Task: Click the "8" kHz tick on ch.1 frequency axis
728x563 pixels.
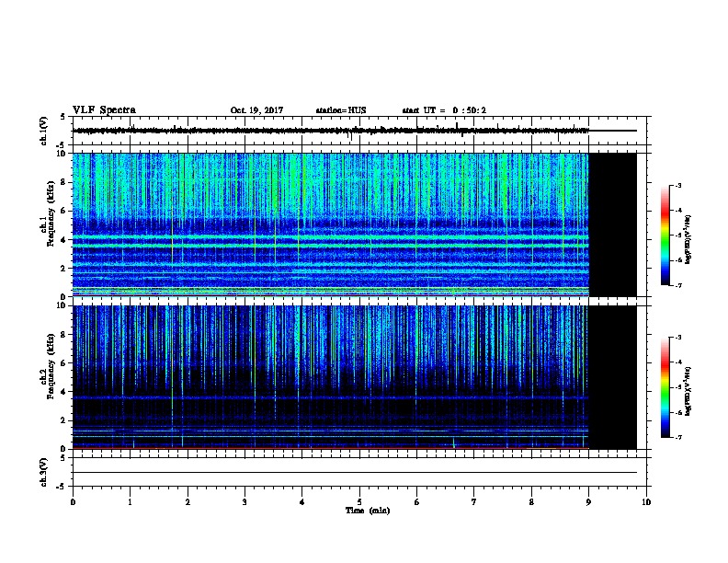Action: click(64, 182)
